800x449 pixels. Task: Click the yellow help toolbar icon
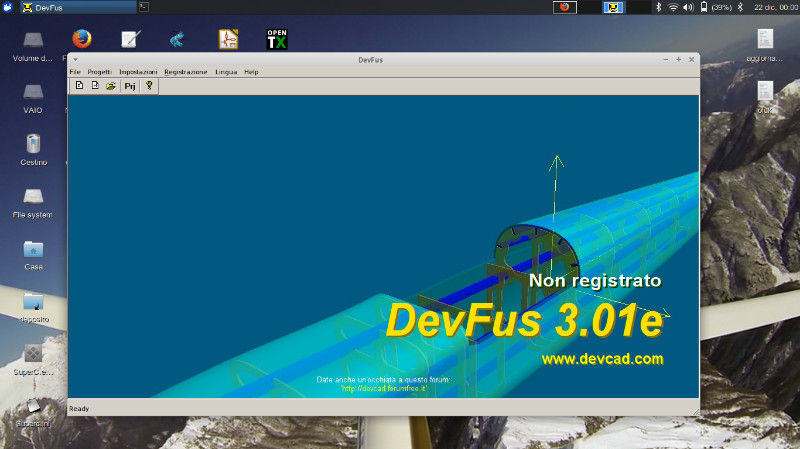(149, 86)
